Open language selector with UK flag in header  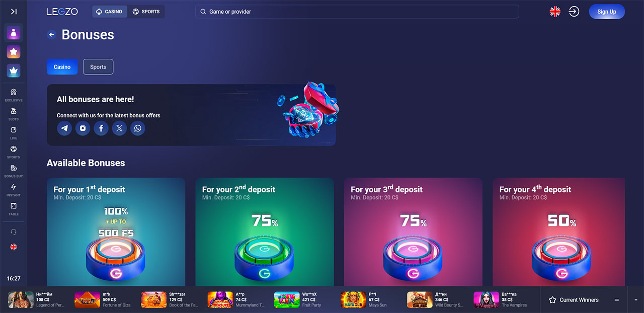coord(555,12)
